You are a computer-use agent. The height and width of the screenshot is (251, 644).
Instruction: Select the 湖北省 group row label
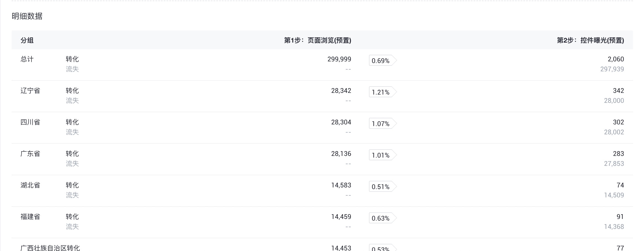click(x=30, y=185)
